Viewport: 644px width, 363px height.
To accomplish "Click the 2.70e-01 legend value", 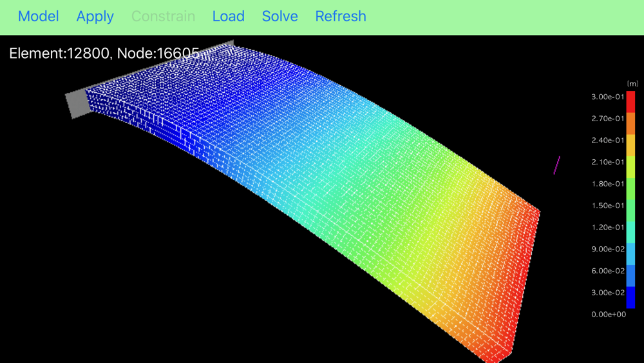I will pyautogui.click(x=607, y=119).
